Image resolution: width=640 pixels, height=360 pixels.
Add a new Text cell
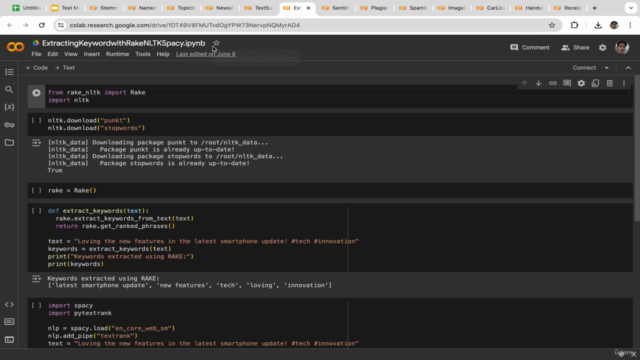[x=65, y=68]
